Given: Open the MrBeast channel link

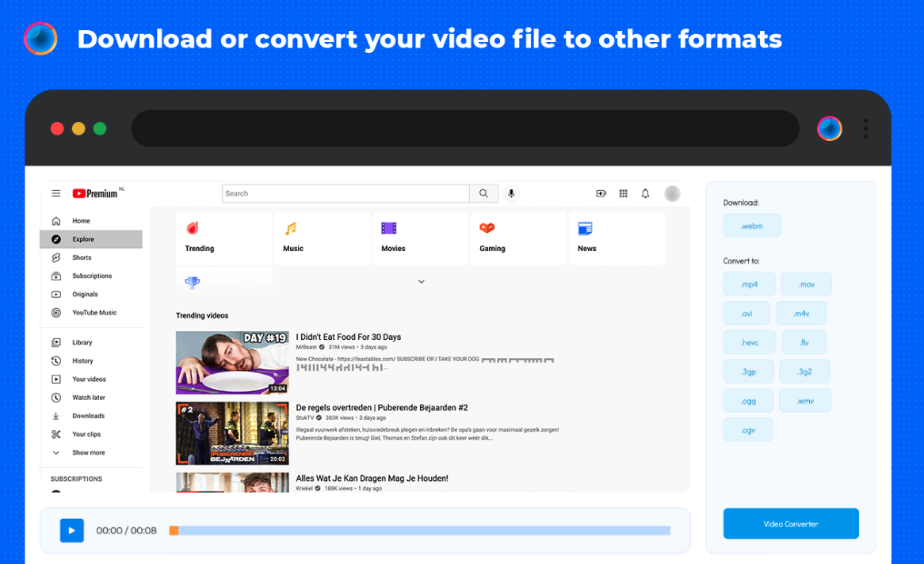Looking at the screenshot, I should [x=307, y=347].
